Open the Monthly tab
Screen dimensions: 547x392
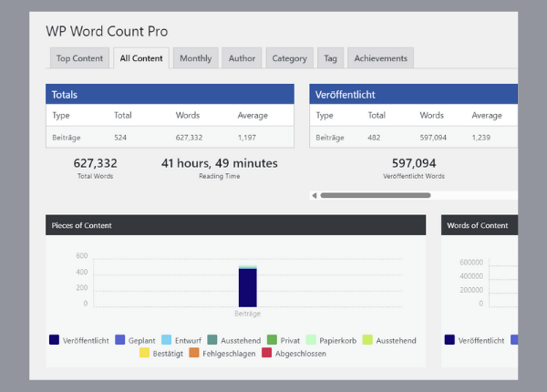tap(195, 58)
